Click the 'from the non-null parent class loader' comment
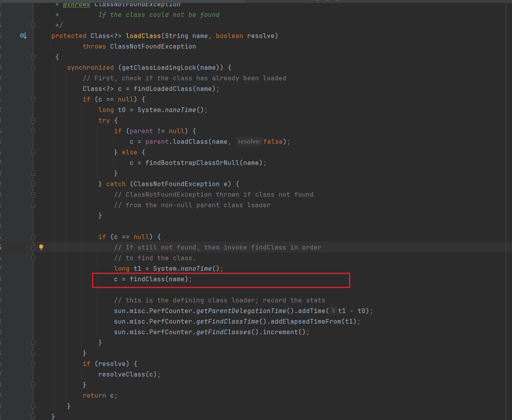The width and height of the screenshot is (512, 420). point(192,205)
